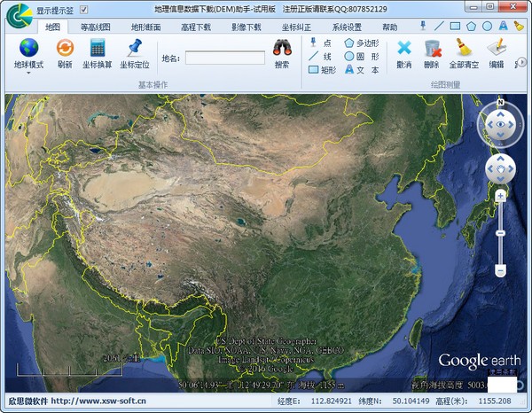The height and width of the screenshot is (413, 532).
Task: Select the text (文本) annotation tool
Action: pyautogui.click(x=362, y=70)
